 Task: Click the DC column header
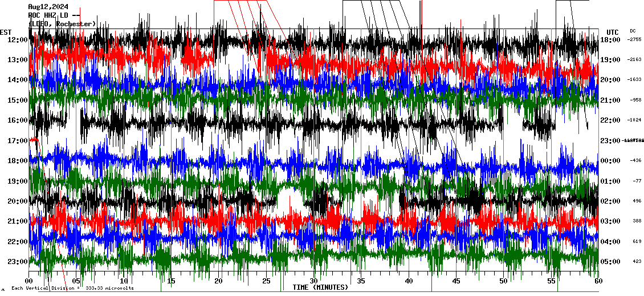pos(633,31)
